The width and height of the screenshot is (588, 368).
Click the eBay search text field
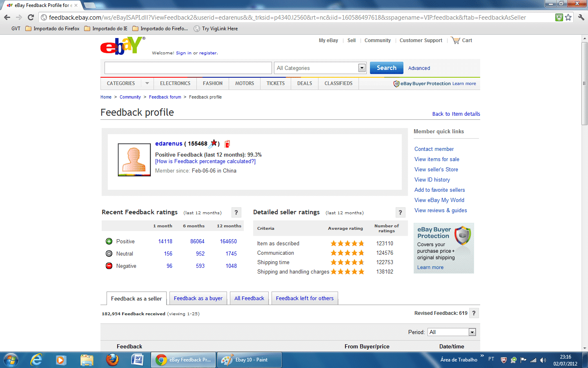188,68
